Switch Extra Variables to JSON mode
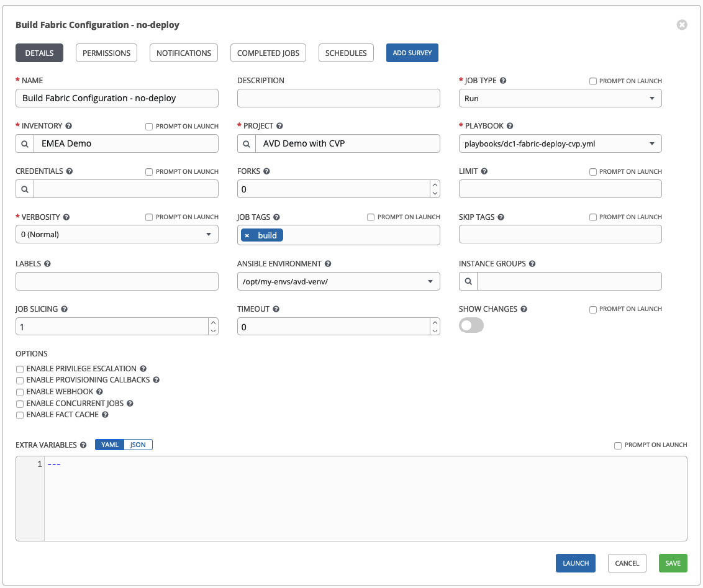Screen dimensions: 703x588 point(137,445)
